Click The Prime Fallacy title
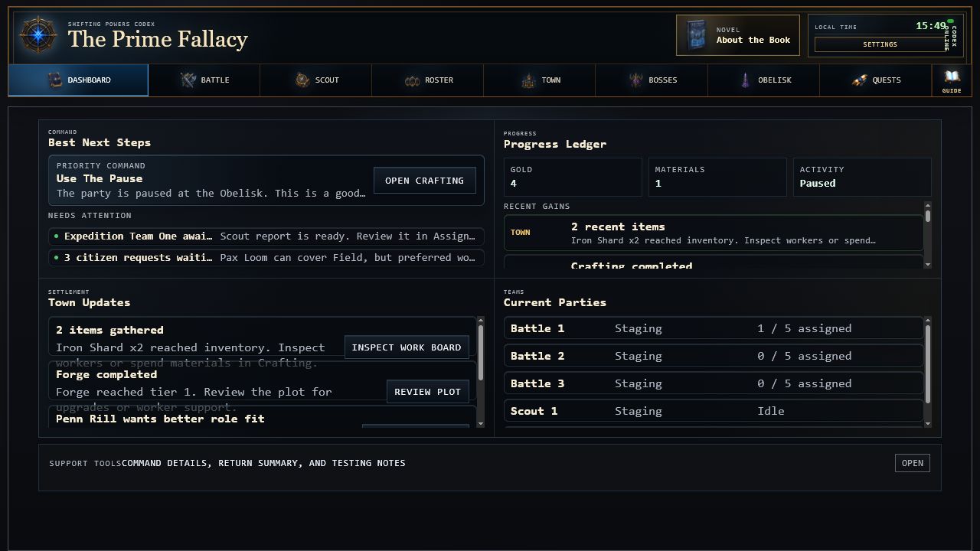 158,39
